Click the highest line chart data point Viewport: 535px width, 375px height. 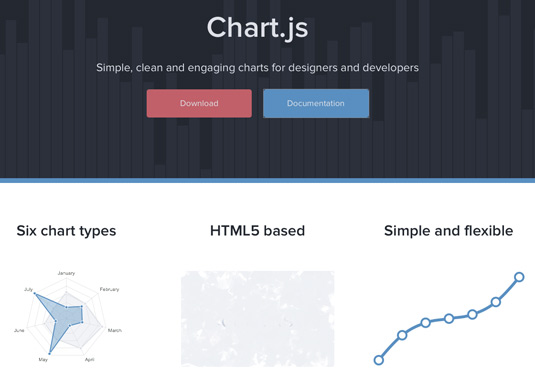(x=519, y=277)
